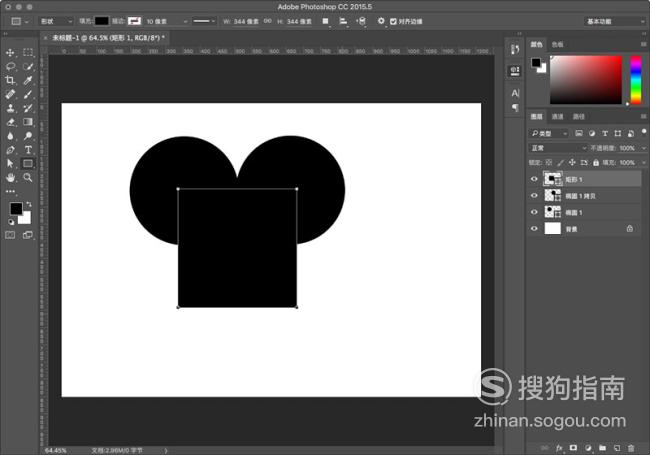The width and height of the screenshot is (650, 455).
Task: Open the stroke line style dropdown
Action: 204,21
